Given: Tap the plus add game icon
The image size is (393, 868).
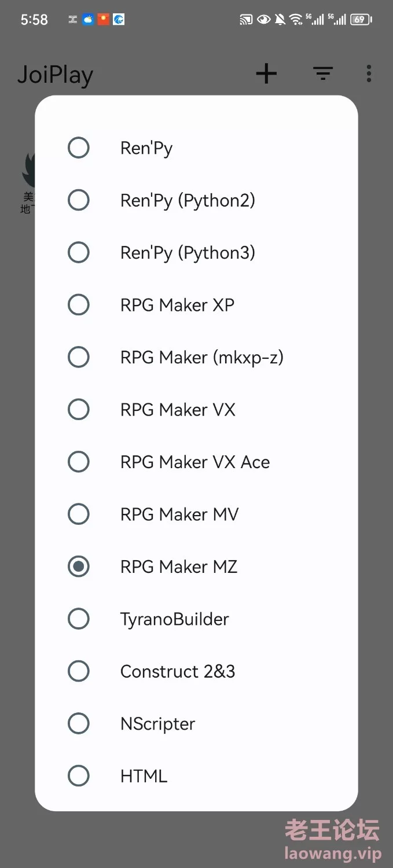Looking at the screenshot, I should point(266,73).
